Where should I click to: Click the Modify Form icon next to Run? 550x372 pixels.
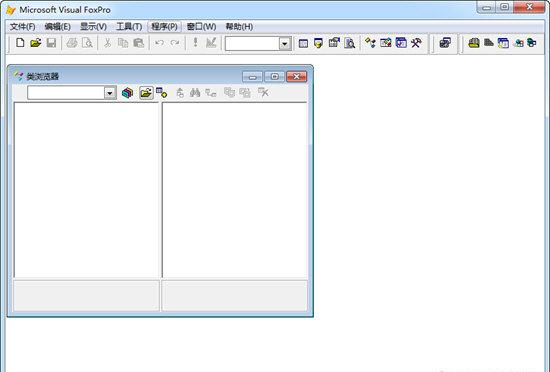[211, 43]
